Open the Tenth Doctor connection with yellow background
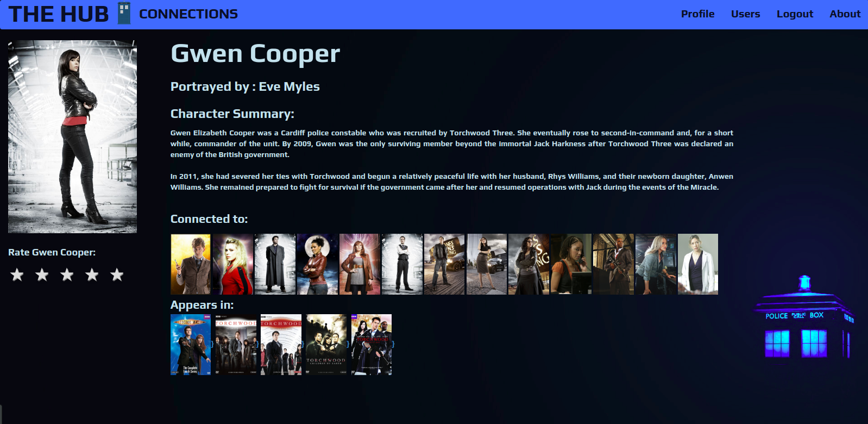Viewport: 868px width, 424px height. (191, 264)
